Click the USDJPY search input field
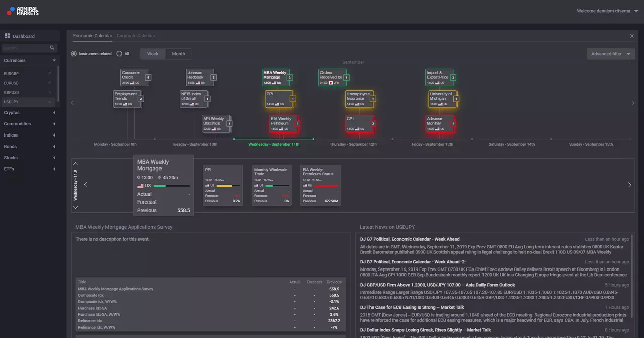The image size is (644, 338). tap(26, 48)
